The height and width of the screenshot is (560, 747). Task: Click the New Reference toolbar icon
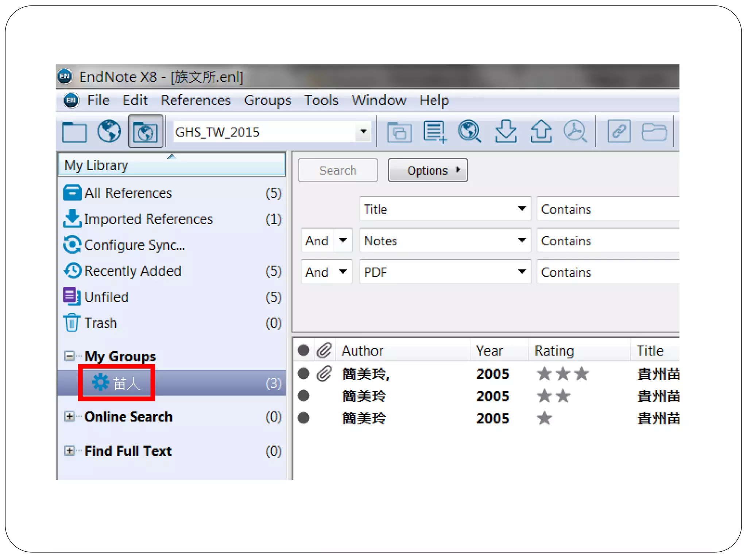tap(435, 132)
